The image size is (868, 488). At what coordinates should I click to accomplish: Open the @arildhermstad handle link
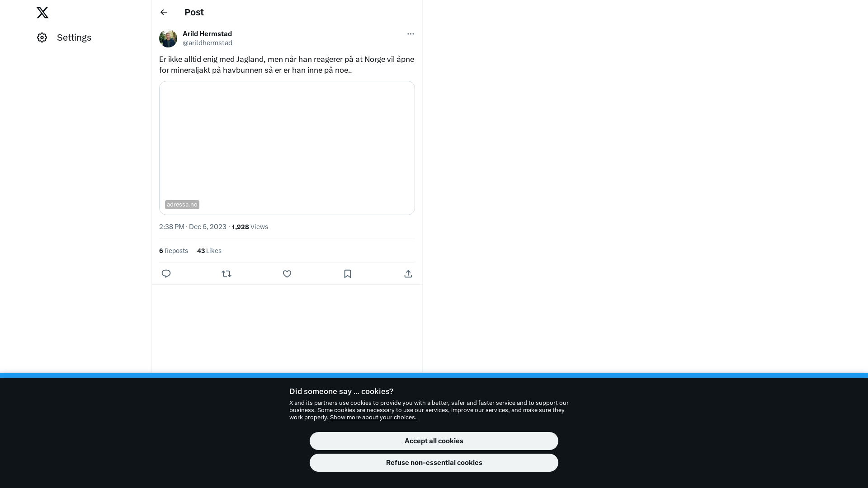coord(208,43)
